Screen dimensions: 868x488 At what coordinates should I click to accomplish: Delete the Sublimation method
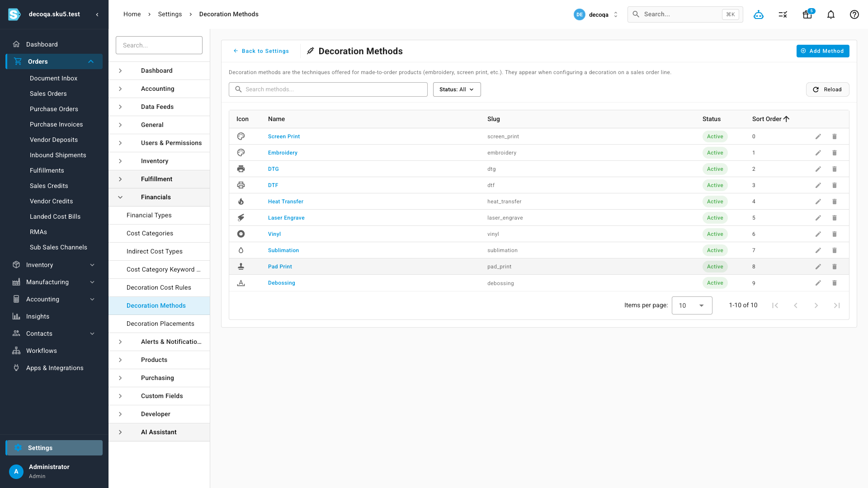(x=835, y=250)
